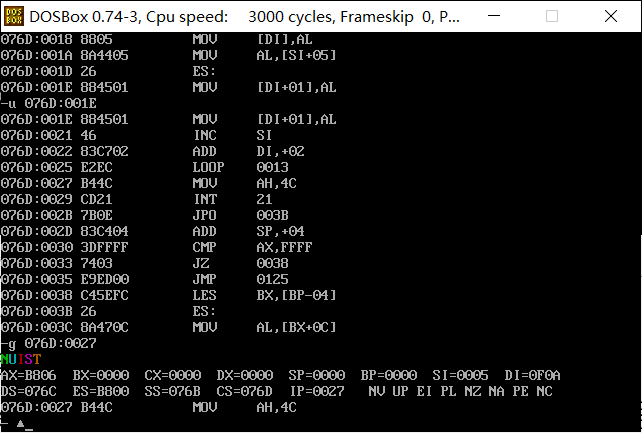Click the DX=0000 register value
Viewport: 642px width, 433px height.
[x=244, y=375]
